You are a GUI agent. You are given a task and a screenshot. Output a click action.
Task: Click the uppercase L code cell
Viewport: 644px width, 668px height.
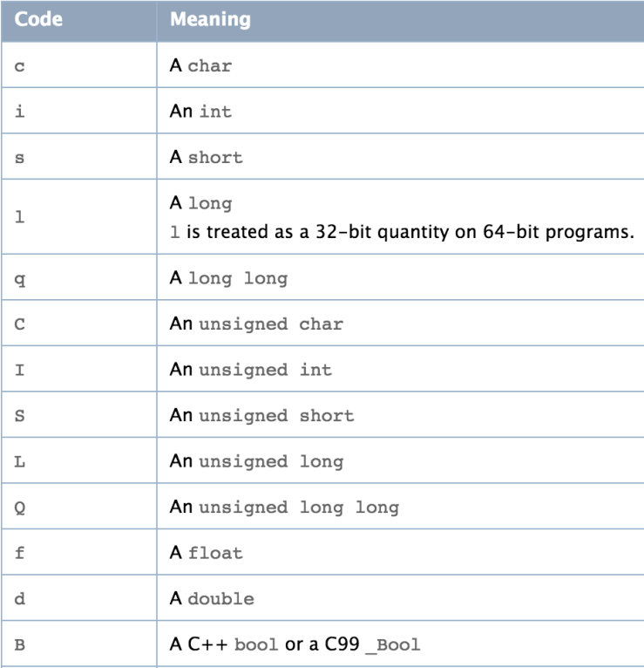point(20,460)
